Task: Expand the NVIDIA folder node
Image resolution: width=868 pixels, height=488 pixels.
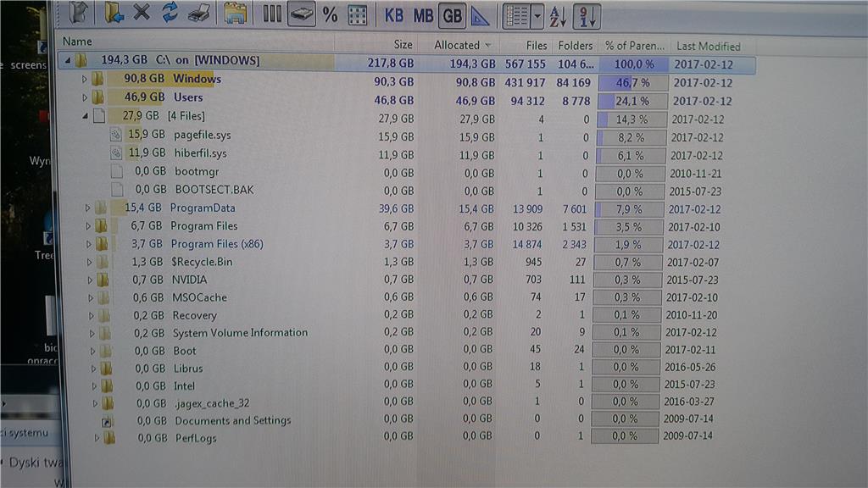Action: coord(90,280)
